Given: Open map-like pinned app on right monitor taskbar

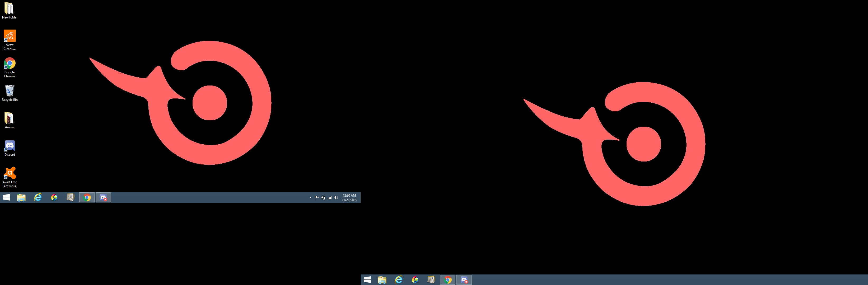Looking at the screenshot, I should point(431,280).
